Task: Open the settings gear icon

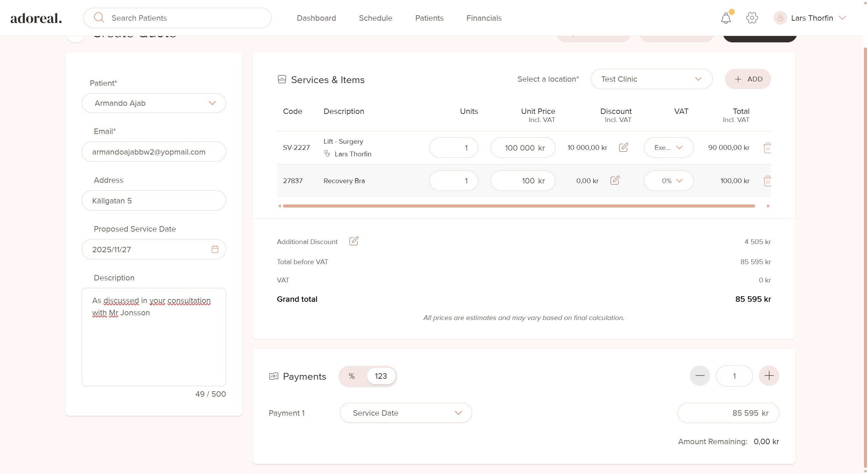Action: tap(752, 18)
